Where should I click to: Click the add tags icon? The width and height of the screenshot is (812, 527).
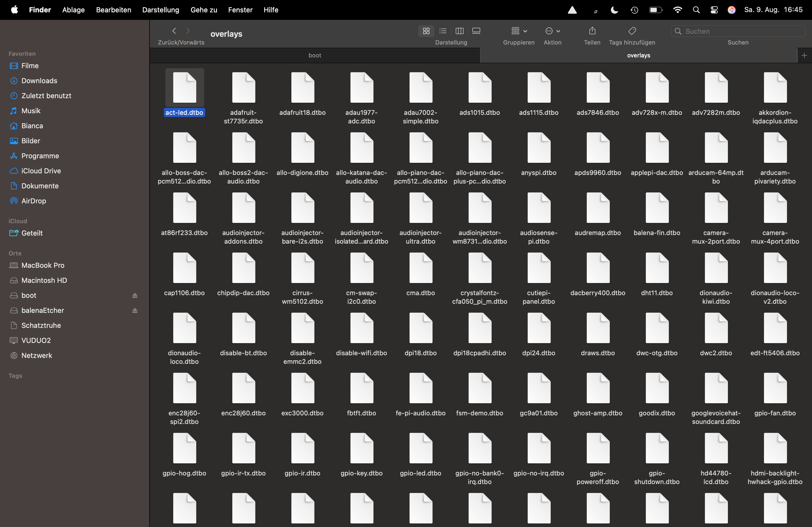click(632, 31)
